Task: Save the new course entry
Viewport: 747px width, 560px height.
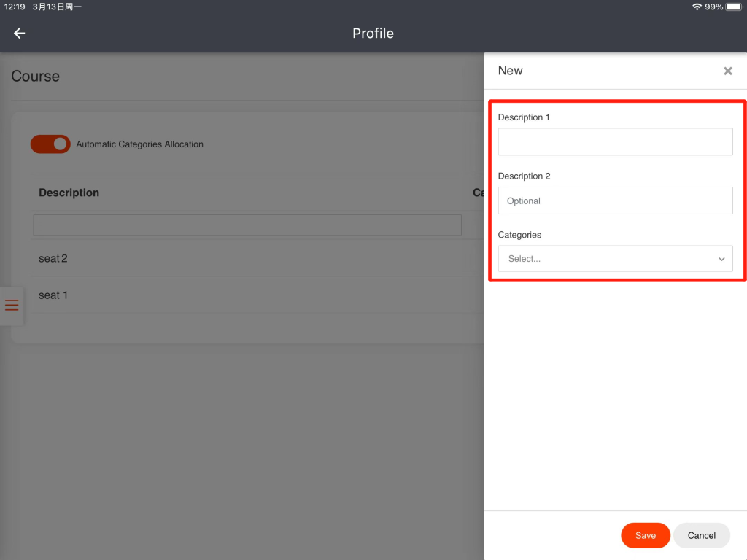Action: coord(645,535)
